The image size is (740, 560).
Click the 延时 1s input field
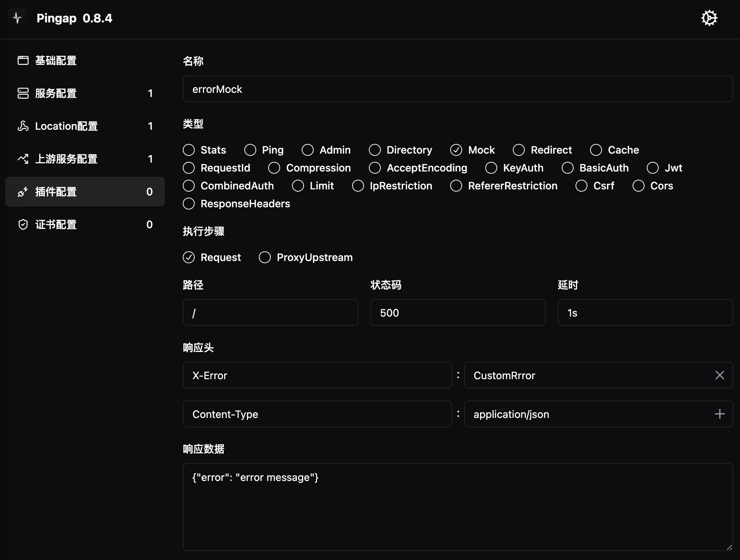pyautogui.click(x=645, y=312)
